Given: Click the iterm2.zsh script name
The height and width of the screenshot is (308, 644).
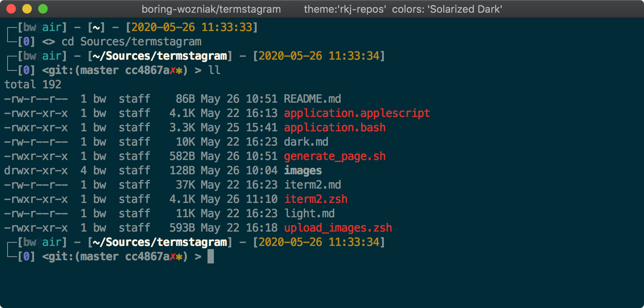Looking at the screenshot, I should (x=316, y=199).
